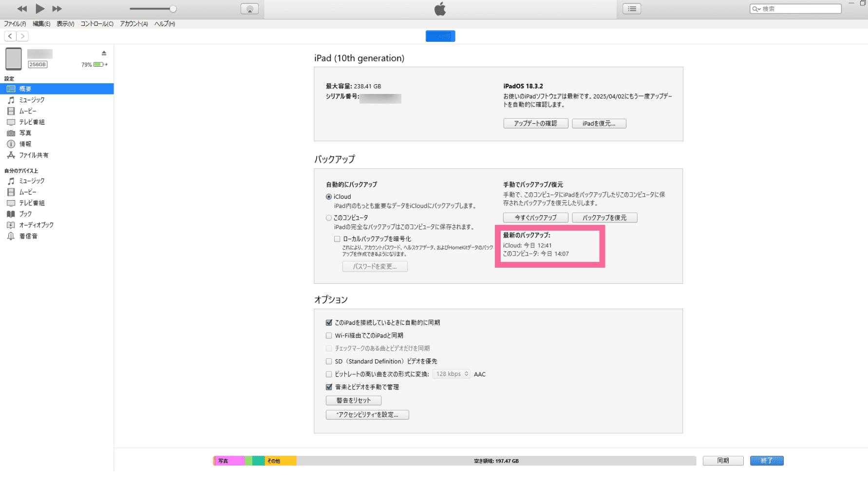Open the アカウント(A) menu

coord(133,24)
